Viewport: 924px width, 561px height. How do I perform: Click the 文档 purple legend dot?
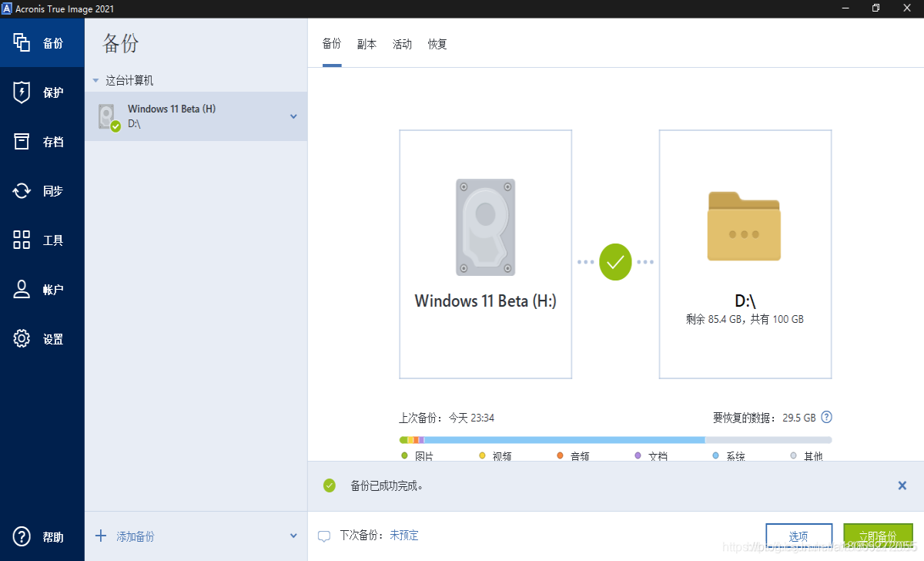point(638,455)
